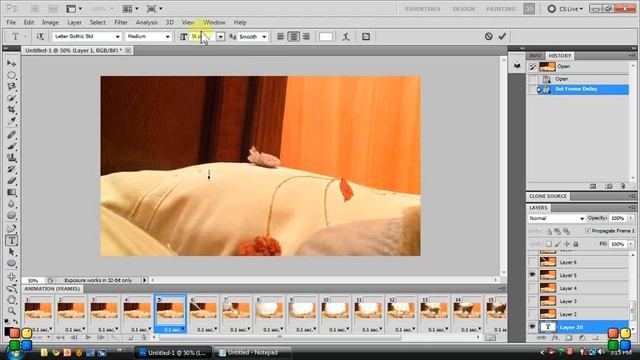
Task: Select the Brush tool
Action: 11,146
